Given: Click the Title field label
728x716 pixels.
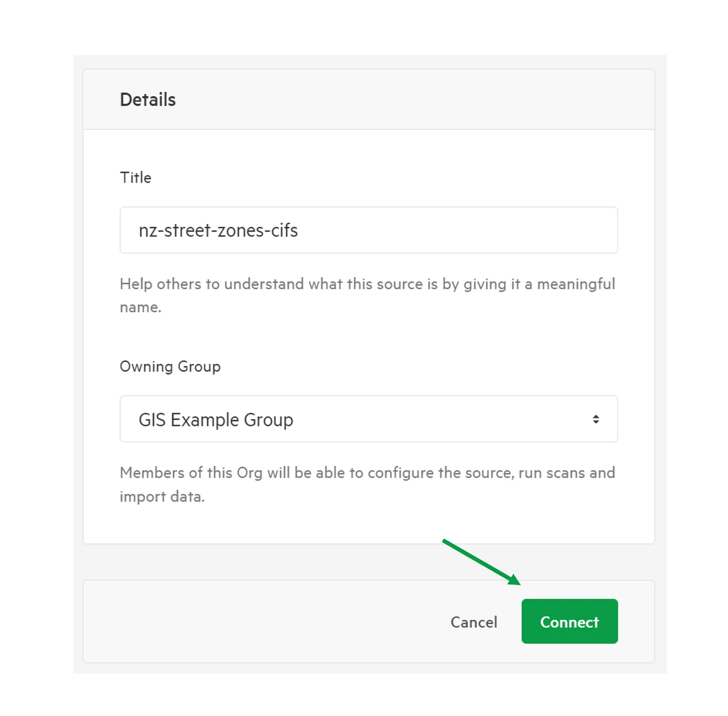Looking at the screenshot, I should [x=136, y=178].
